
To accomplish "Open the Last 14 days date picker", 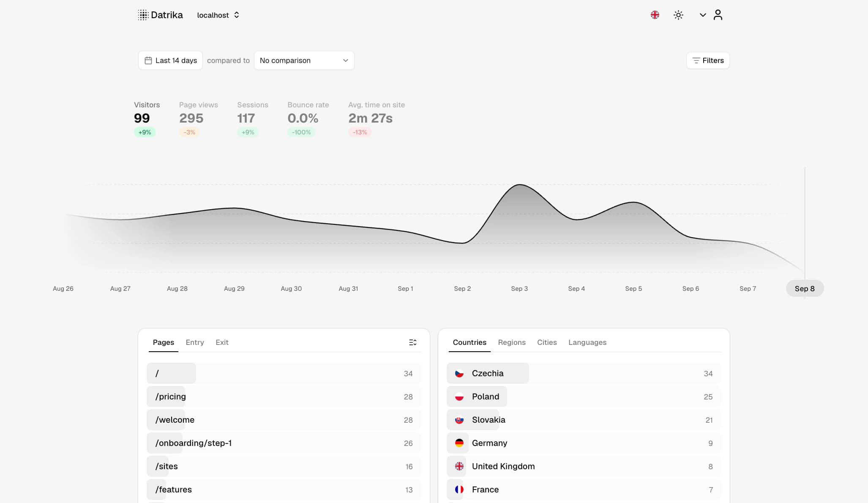I will 170,60.
